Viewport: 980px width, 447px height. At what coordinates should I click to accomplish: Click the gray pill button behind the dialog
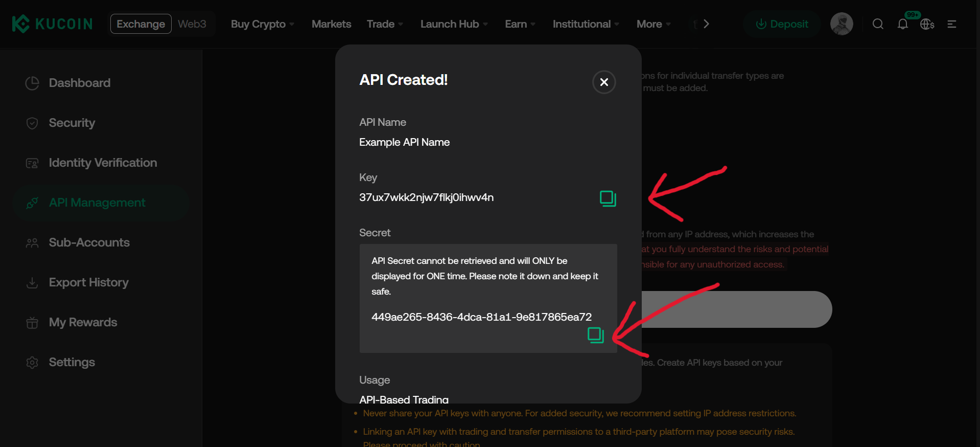click(x=737, y=309)
